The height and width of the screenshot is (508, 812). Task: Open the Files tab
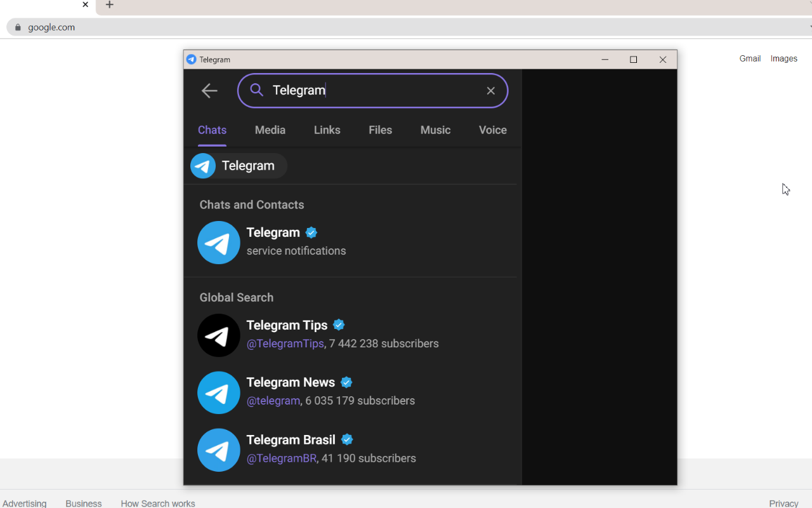380,130
